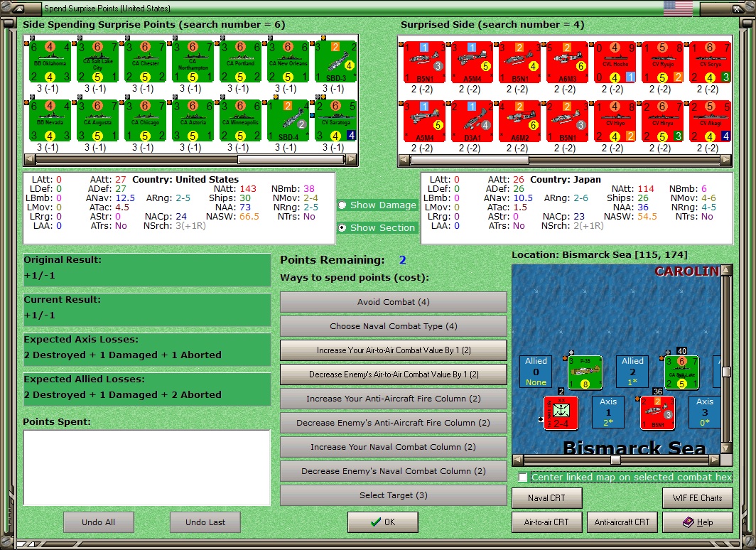Open the Help button
756x550 pixels.
tap(698, 522)
